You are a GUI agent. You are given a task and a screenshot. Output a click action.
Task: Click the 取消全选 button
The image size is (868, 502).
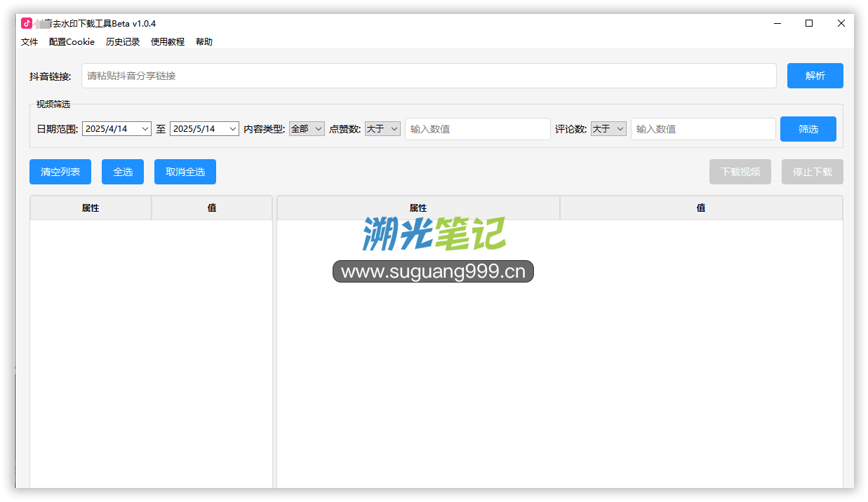click(185, 172)
